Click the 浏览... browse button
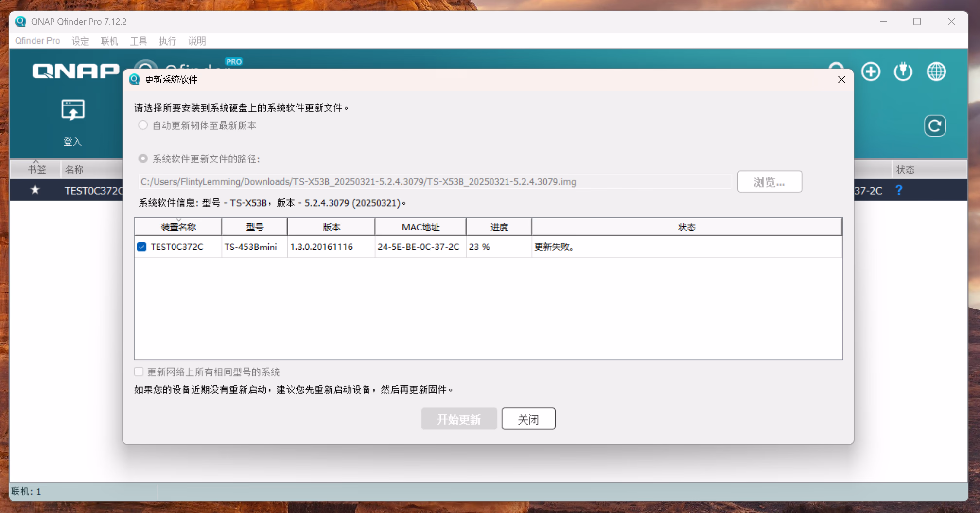This screenshot has height=513, width=980. [x=770, y=182]
